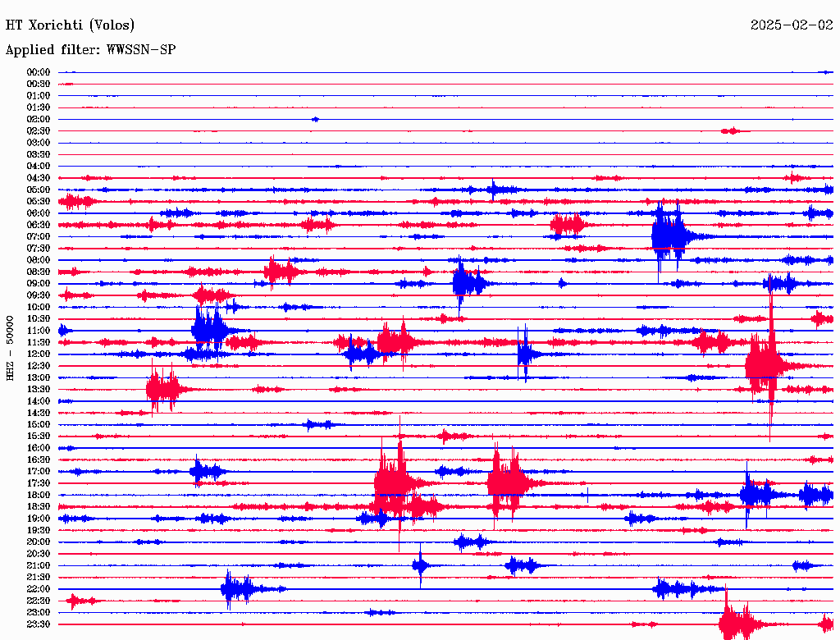840x640 pixels.
Task: Click the 14:30 time label
Action: point(39,414)
